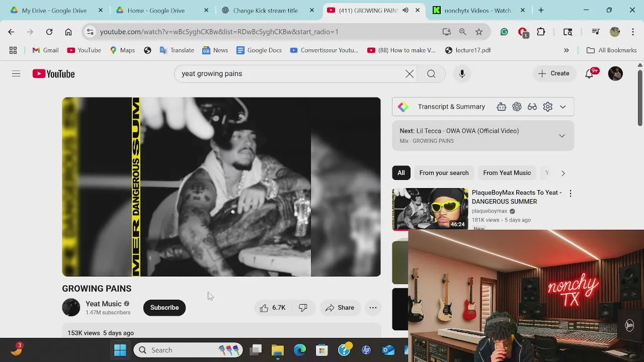Open the All Bookmarks folder
The height and width of the screenshot is (362, 644).
(612, 50)
